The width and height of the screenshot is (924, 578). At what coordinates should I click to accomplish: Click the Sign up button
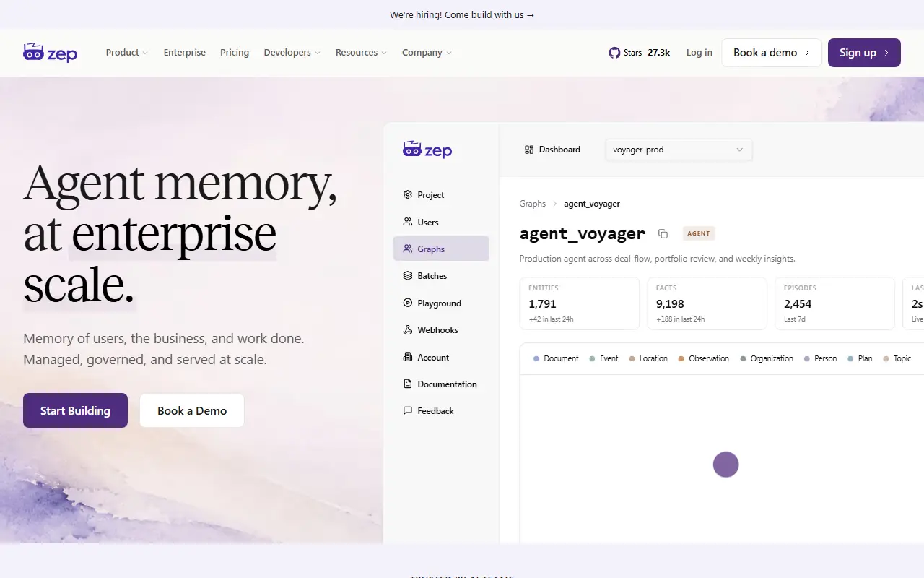pyautogui.click(x=864, y=53)
